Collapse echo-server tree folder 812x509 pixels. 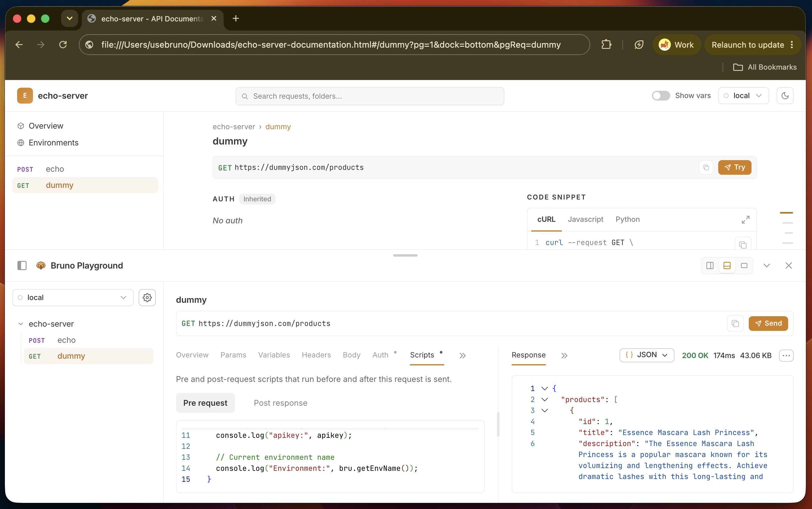coord(20,324)
